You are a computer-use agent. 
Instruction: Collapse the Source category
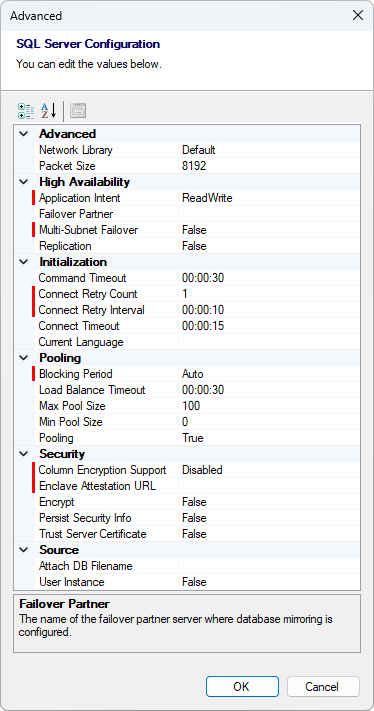[x=24, y=550]
